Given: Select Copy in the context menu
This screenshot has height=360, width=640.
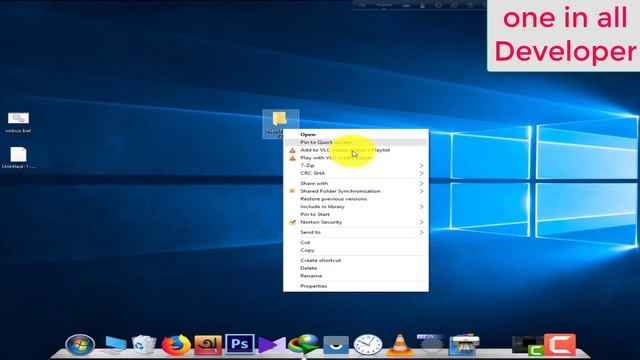Looking at the screenshot, I should pyautogui.click(x=356, y=250).
